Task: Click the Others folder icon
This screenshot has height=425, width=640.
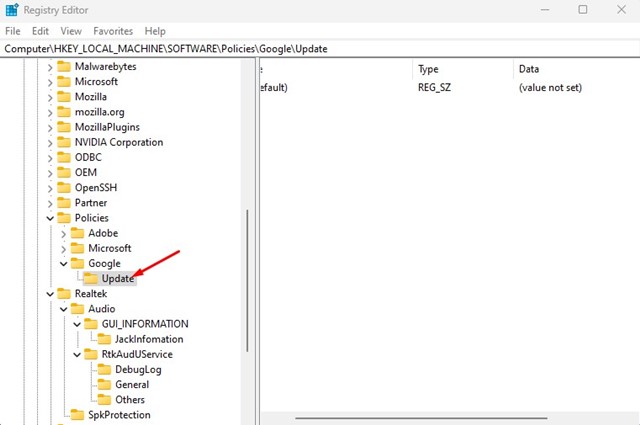Action: point(104,400)
